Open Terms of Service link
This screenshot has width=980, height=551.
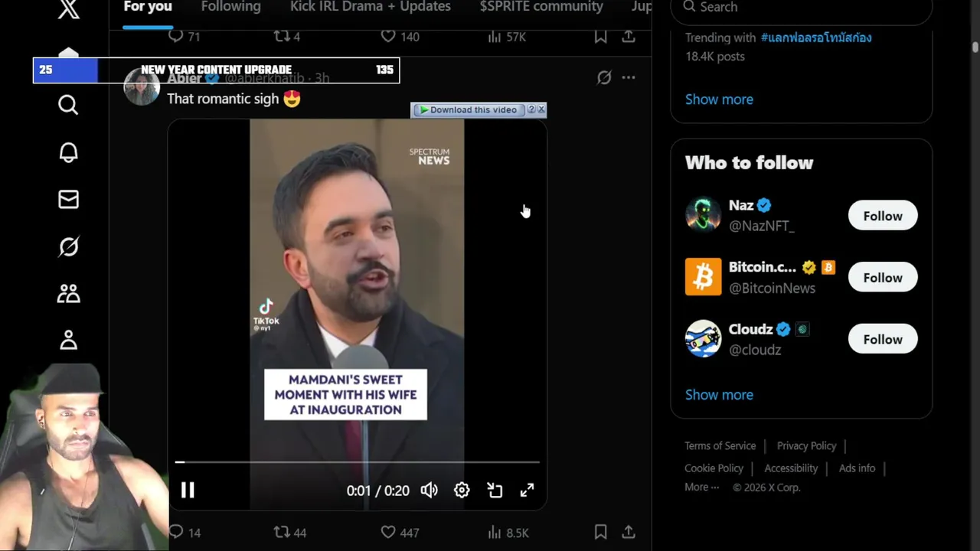[720, 445]
